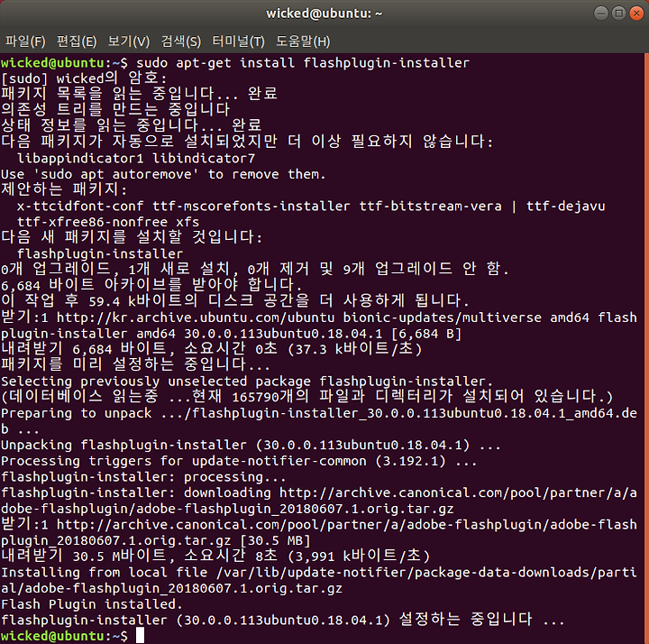
Task: Click the '[sudo] wicked의 암호:' line
Action: point(84,78)
